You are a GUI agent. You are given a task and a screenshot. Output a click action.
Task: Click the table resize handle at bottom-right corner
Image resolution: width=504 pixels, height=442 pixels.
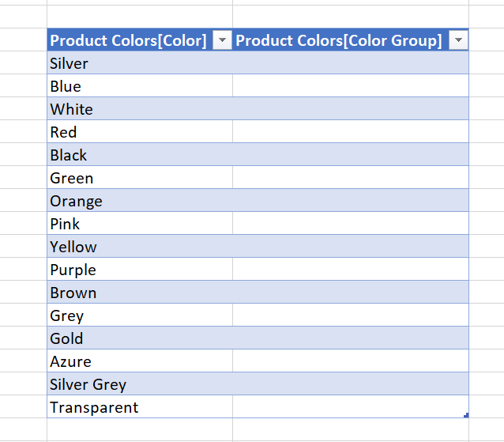pos(466,415)
